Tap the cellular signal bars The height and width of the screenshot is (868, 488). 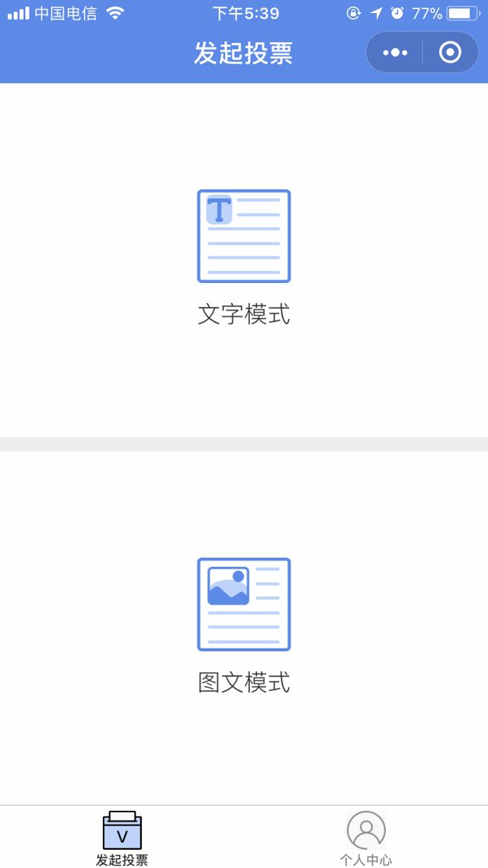pyautogui.click(x=18, y=13)
